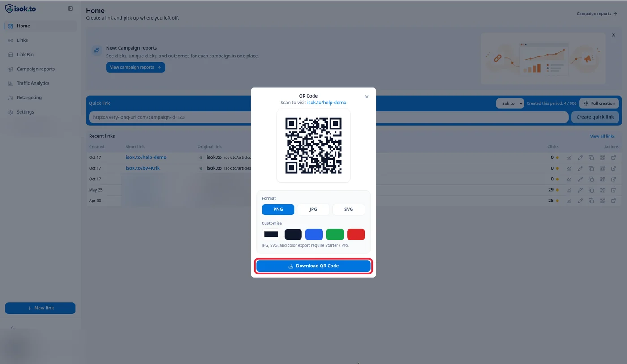Go to Campaign reports in sidebar

(x=40, y=69)
